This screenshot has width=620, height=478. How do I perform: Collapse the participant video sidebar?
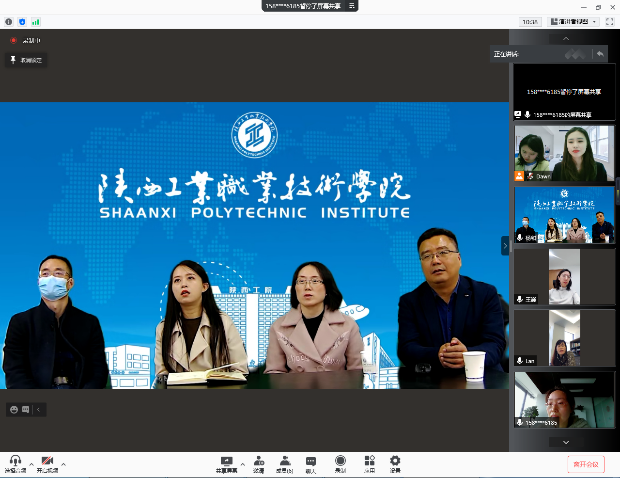pyautogui.click(x=505, y=244)
